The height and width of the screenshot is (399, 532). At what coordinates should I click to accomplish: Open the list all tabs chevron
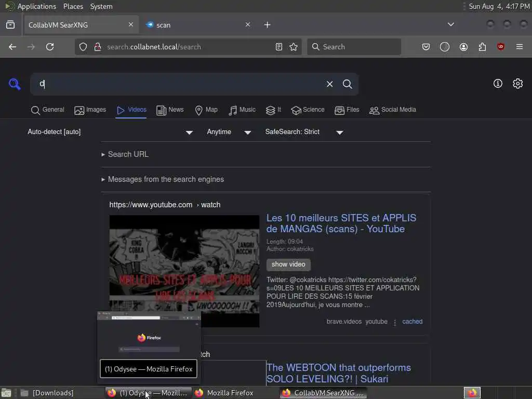451,24
